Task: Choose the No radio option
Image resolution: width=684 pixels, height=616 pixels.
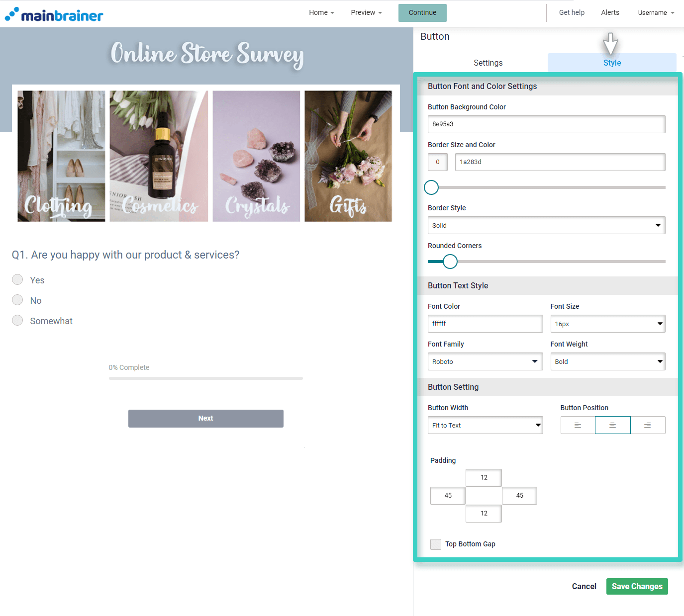Action: 17,300
